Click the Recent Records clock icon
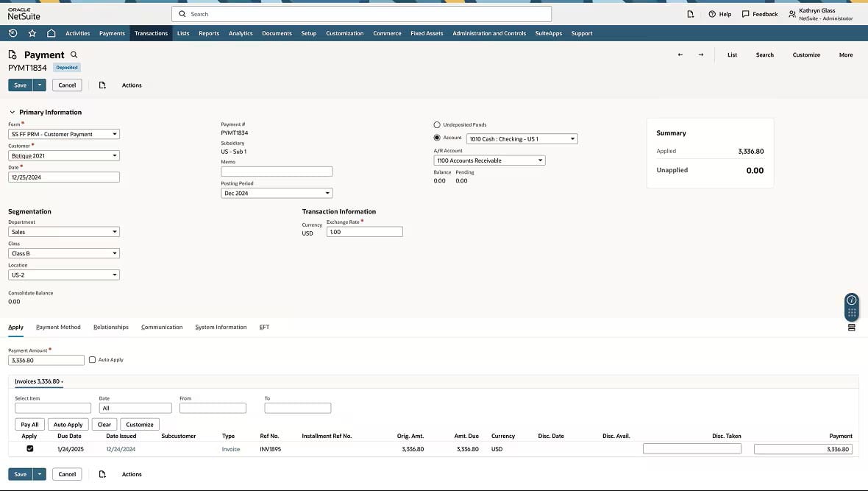Image resolution: width=868 pixels, height=491 pixels. tap(13, 33)
